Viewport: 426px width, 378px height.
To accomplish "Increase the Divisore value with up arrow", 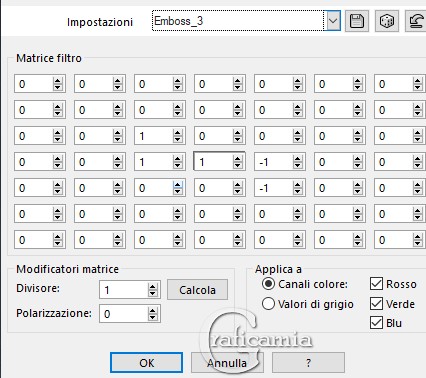I will 153,287.
